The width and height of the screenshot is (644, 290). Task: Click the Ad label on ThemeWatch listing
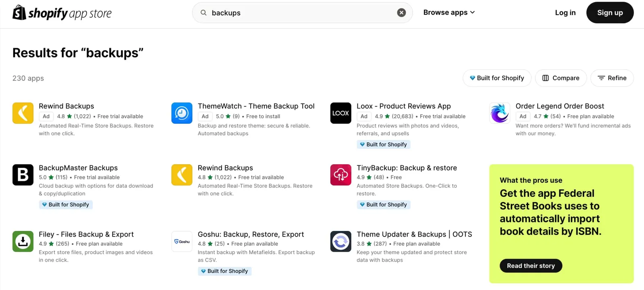point(205,116)
